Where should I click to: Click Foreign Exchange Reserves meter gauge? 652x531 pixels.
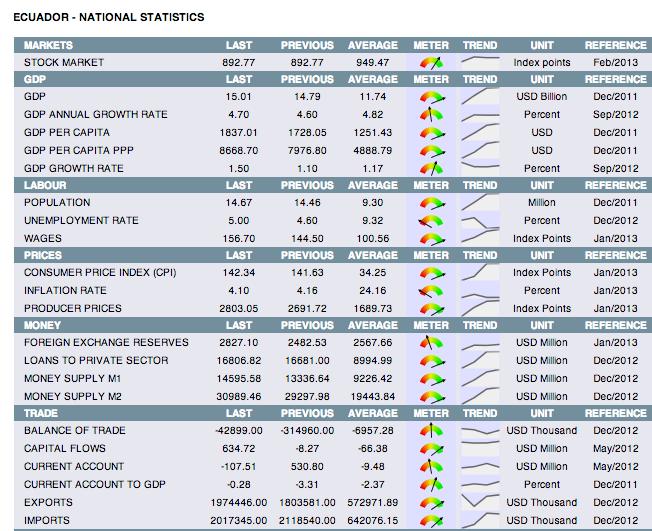tap(432, 343)
